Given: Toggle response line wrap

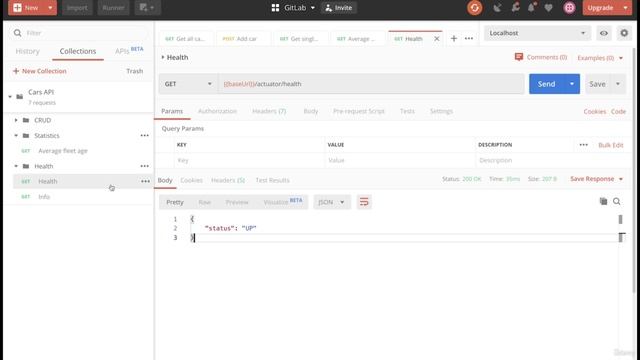Looking at the screenshot, I should click(x=364, y=202).
